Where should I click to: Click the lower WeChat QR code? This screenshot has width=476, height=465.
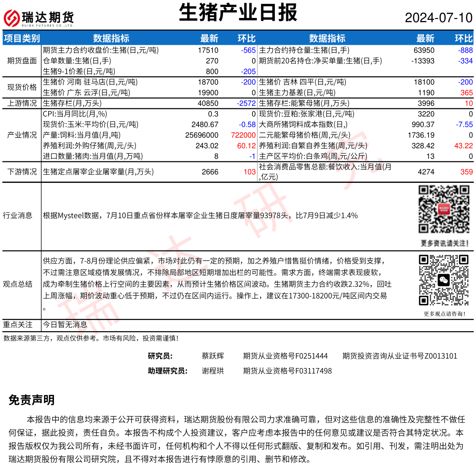coord(444,280)
